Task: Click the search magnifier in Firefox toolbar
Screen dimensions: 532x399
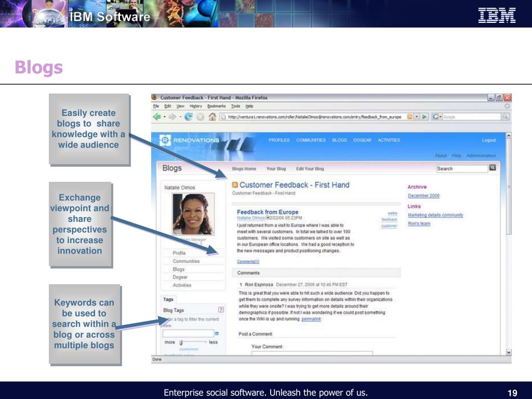Action: tap(505, 117)
